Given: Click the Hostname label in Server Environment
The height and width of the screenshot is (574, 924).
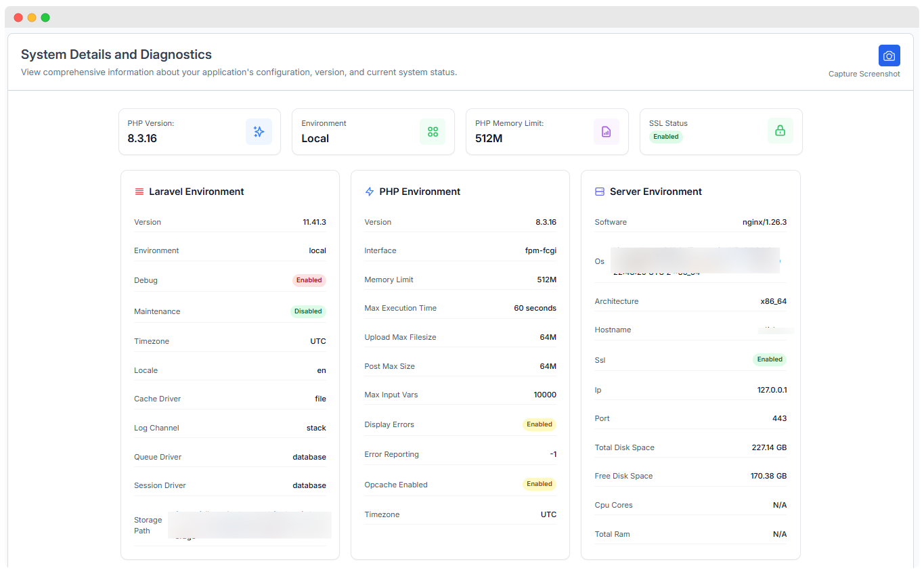Looking at the screenshot, I should click(613, 330).
